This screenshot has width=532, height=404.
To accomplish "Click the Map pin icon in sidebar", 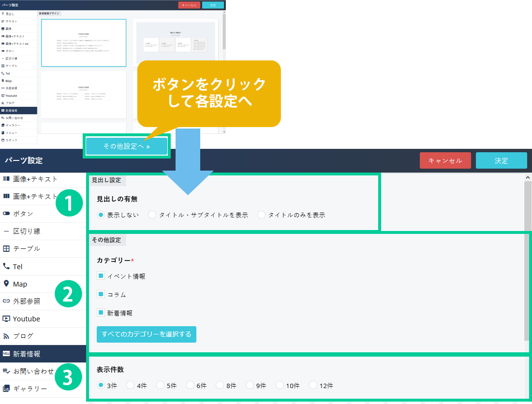I will pyautogui.click(x=6, y=284).
